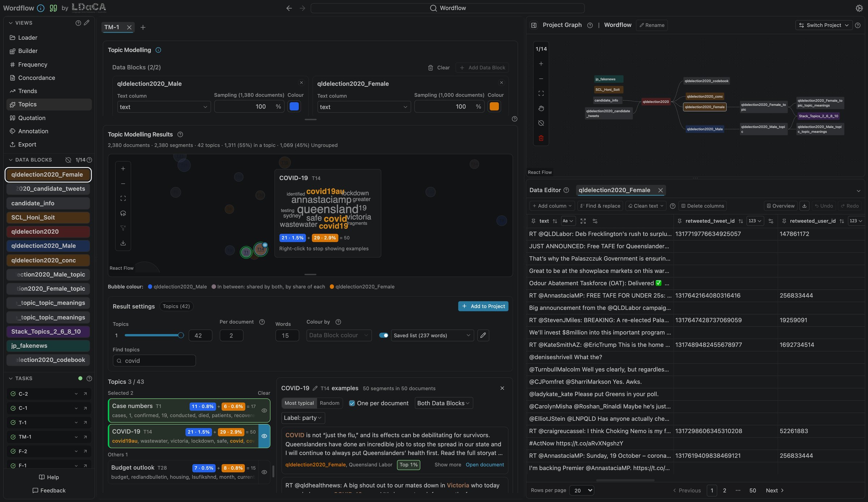This screenshot has width=868, height=502.
Task: Click Topic Modelling info icon
Action: [x=158, y=50]
